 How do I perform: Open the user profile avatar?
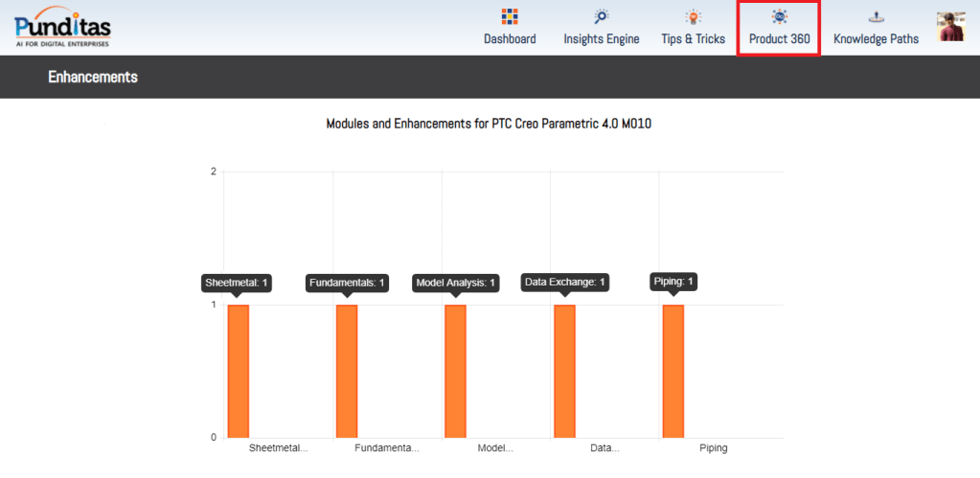(950, 27)
